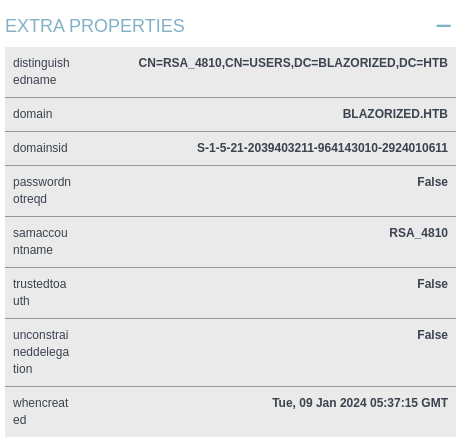The width and height of the screenshot is (458, 442).
Task: Select the unconstraineddelegation False value
Action: pos(432,335)
